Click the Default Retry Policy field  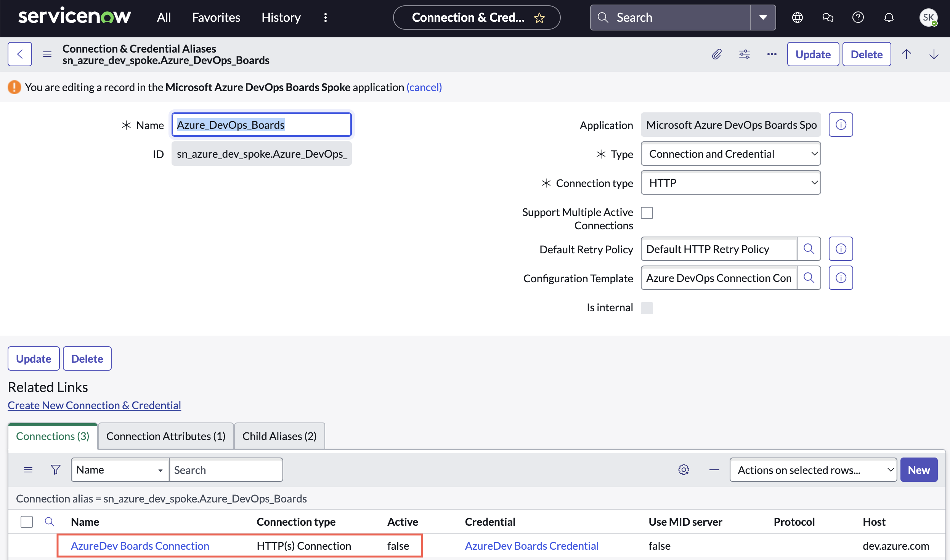[719, 249]
